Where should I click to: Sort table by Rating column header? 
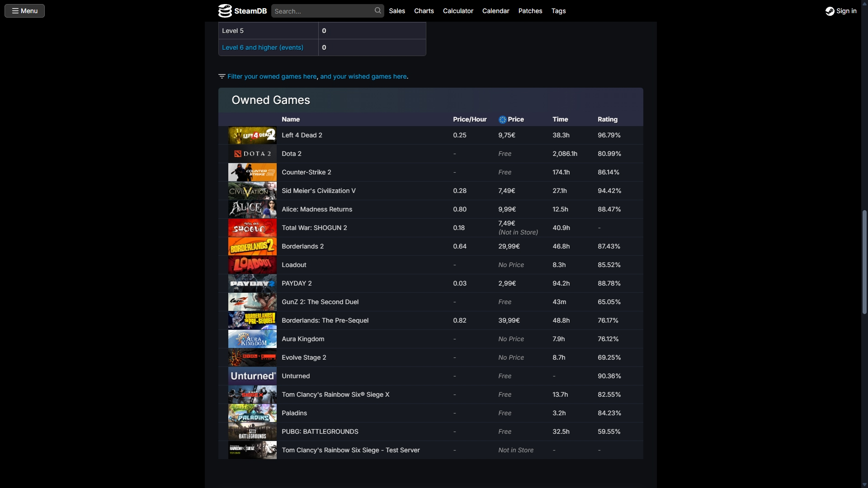tap(607, 119)
